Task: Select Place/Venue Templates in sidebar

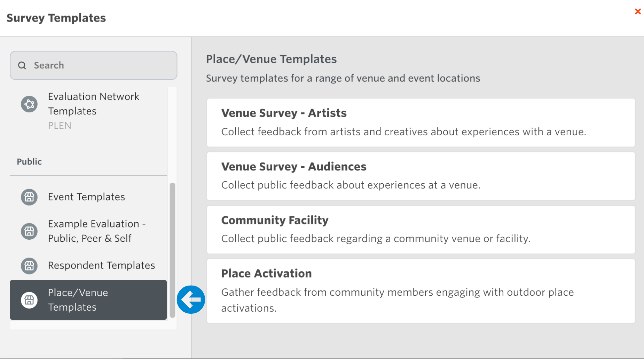Action: 78,300
